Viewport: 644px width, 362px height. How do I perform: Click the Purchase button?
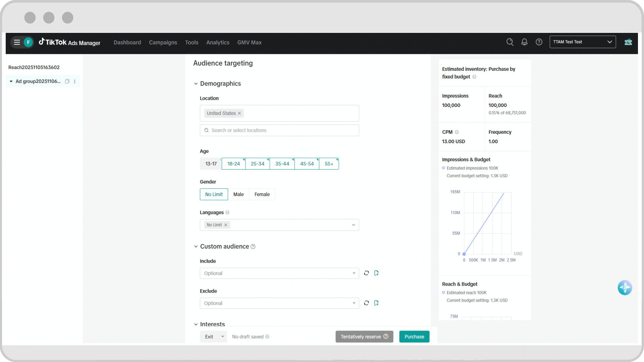(414, 337)
